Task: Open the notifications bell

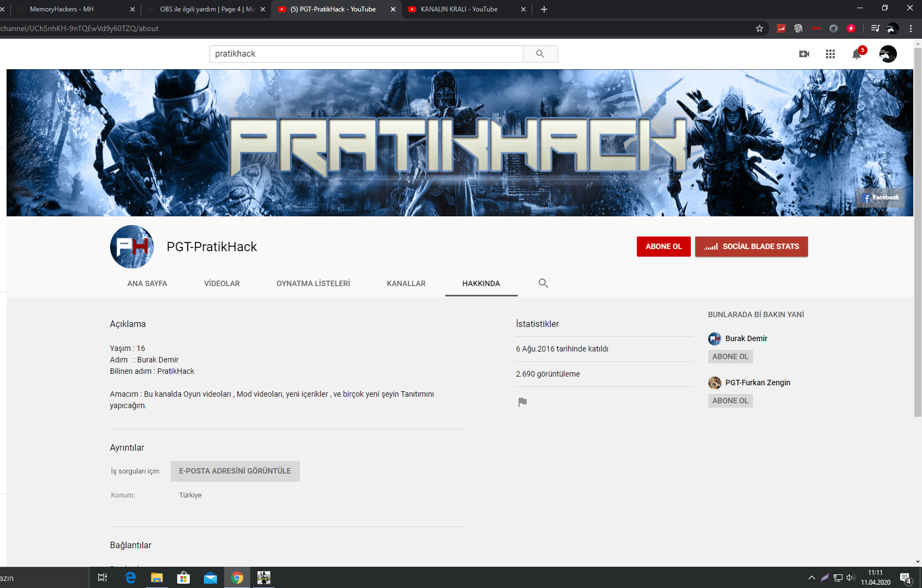Action: click(857, 54)
